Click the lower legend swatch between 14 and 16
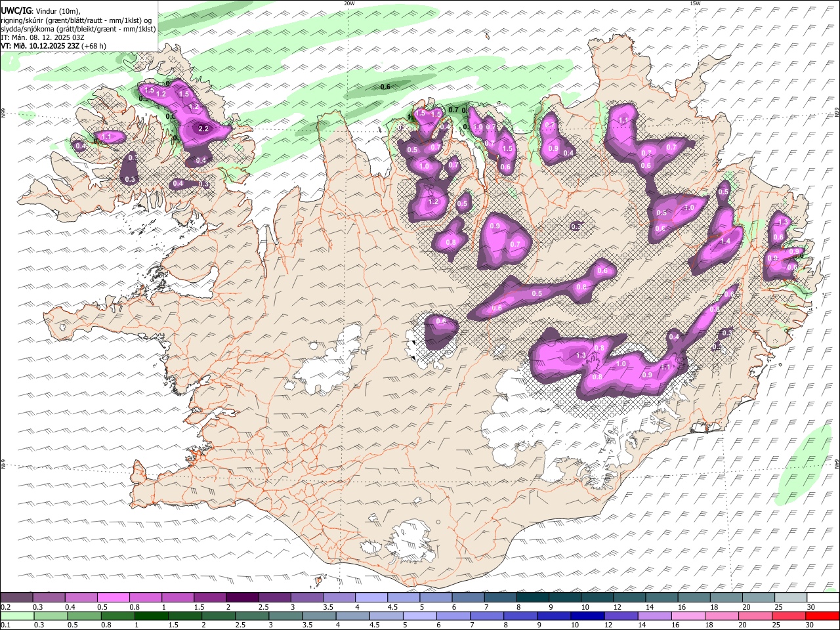840x630 pixels. (656, 616)
